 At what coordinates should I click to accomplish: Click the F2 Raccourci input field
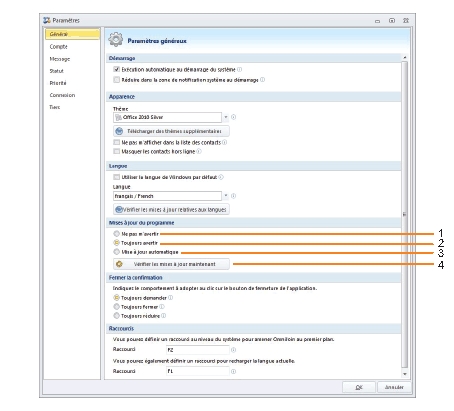pos(198,350)
